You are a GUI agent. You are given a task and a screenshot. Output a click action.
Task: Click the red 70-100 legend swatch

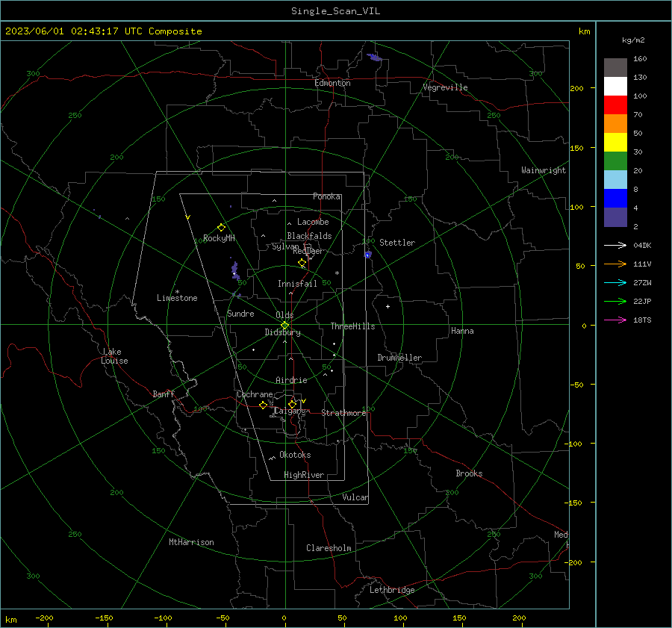615,105
